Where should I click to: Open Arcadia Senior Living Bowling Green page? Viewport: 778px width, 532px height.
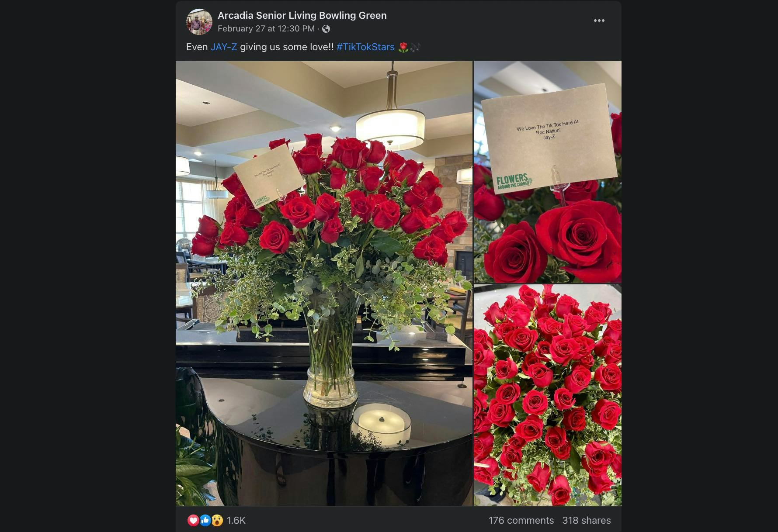coord(302,15)
